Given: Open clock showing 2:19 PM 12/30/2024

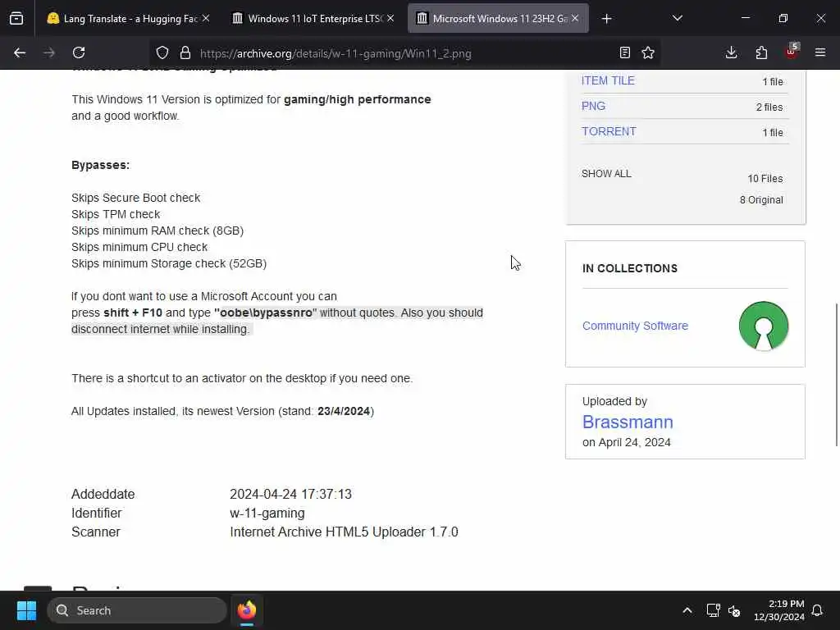Looking at the screenshot, I should click(779, 610).
